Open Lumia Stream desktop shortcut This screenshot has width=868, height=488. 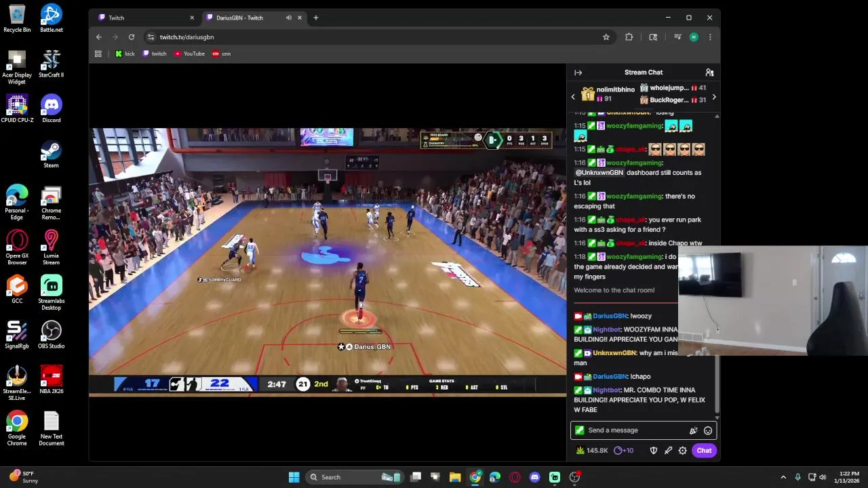[x=52, y=247]
